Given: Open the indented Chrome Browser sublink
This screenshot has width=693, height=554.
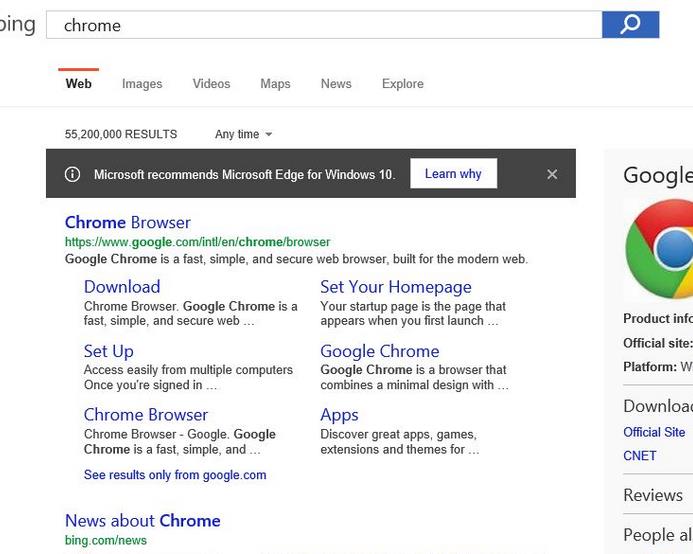Looking at the screenshot, I should [x=146, y=414].
